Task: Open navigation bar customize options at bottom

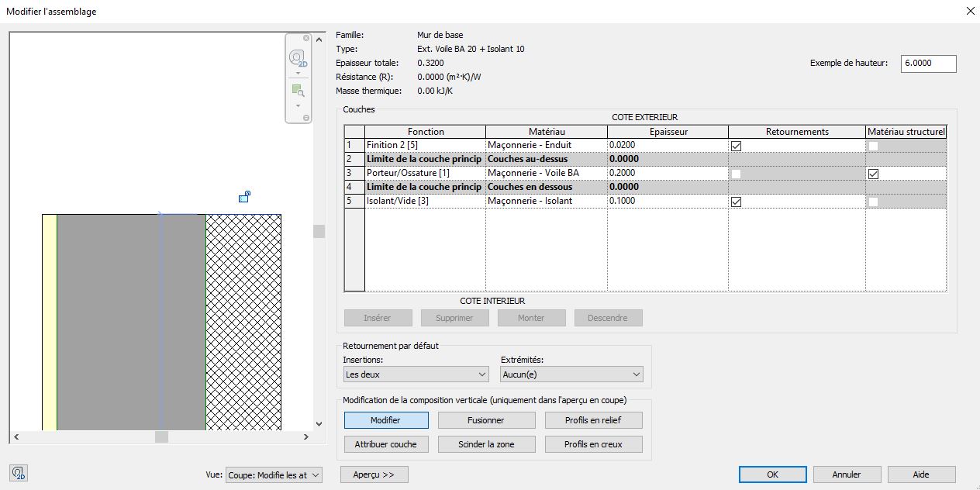Action: click(x=306, y=118)
